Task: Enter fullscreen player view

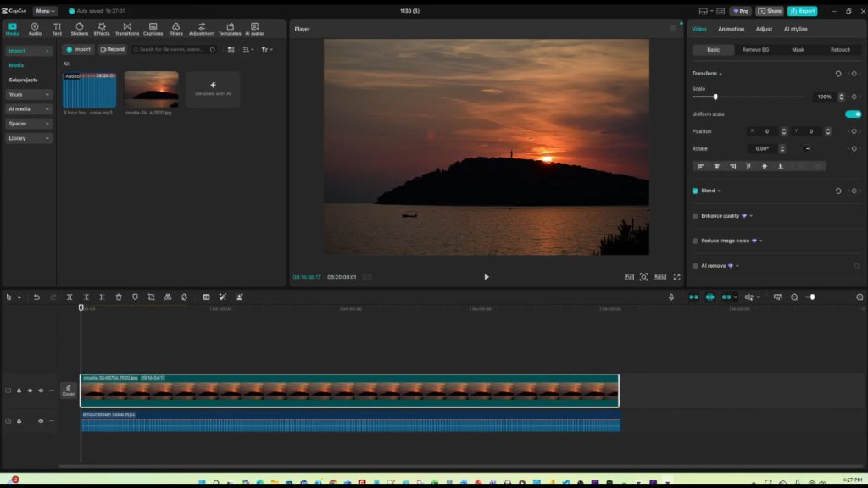Action: (676, 277)
